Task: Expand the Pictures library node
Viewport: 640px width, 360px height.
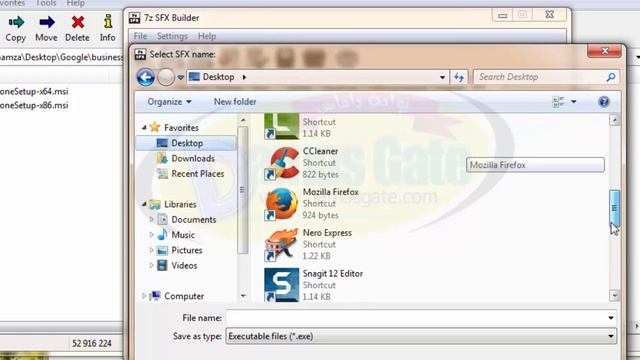Action: pos(151,250)
